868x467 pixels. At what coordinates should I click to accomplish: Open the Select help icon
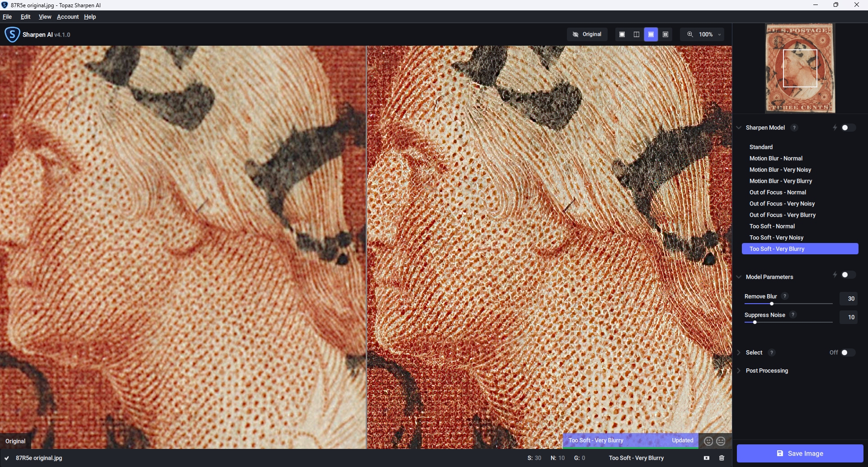click(772, 353)
